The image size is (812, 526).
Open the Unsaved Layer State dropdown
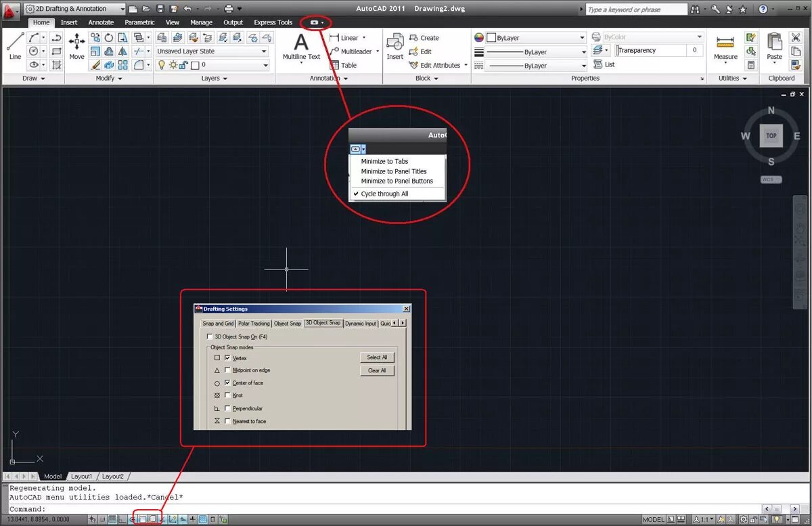pos(212,51)
